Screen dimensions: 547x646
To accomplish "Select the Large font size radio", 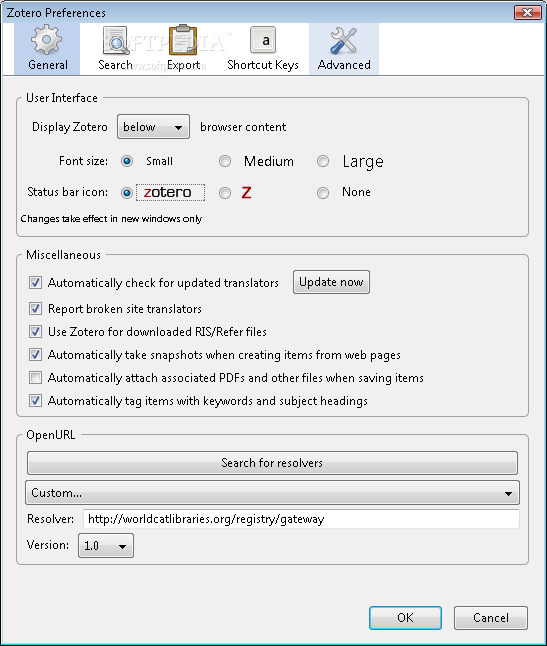I will pos(323,161).
